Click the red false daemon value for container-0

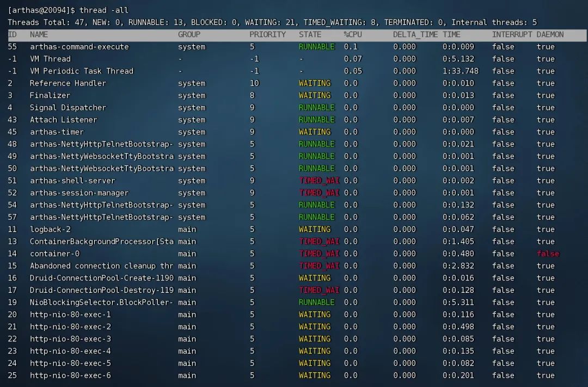548,254
